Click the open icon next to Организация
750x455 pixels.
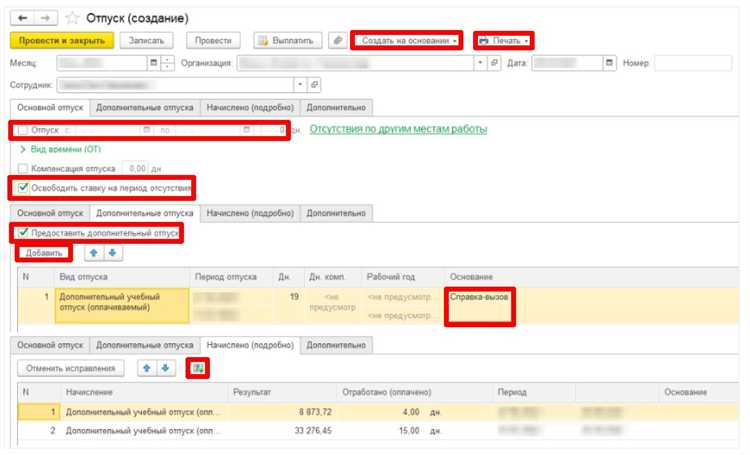click(x=492, y=64)
